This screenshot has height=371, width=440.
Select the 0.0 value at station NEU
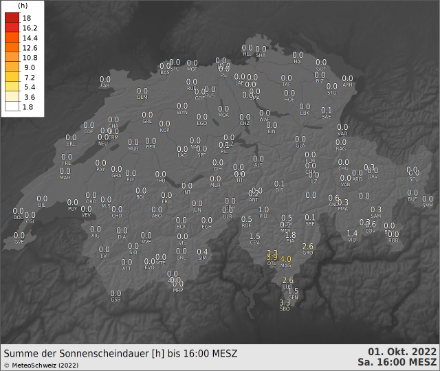pos(103,137)
